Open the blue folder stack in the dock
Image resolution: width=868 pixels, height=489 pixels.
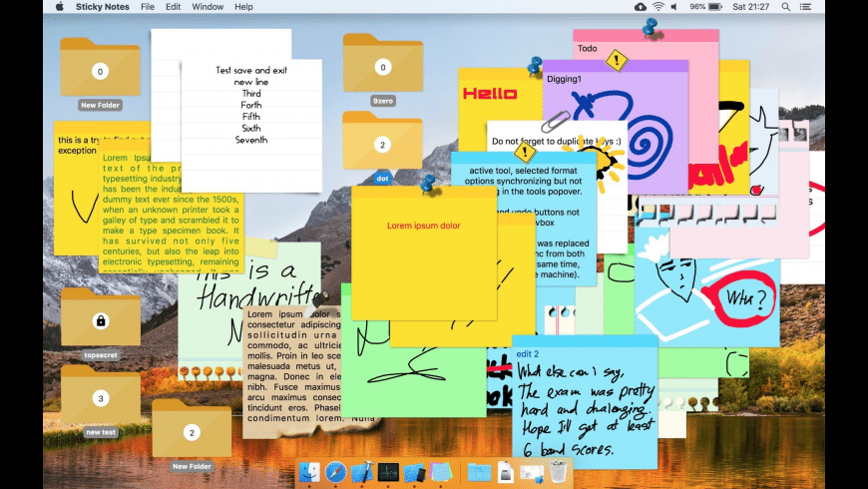(x=479, y=472)
